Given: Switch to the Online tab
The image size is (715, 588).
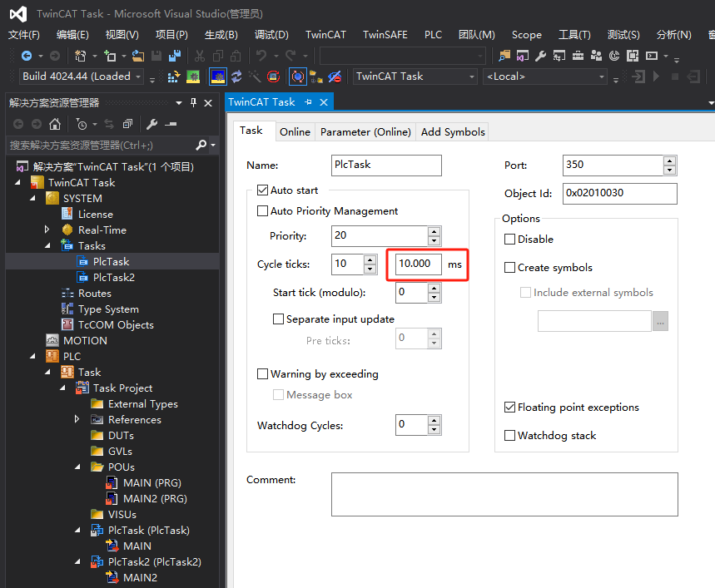Looking at the screenshot, I should pos(295,132).
